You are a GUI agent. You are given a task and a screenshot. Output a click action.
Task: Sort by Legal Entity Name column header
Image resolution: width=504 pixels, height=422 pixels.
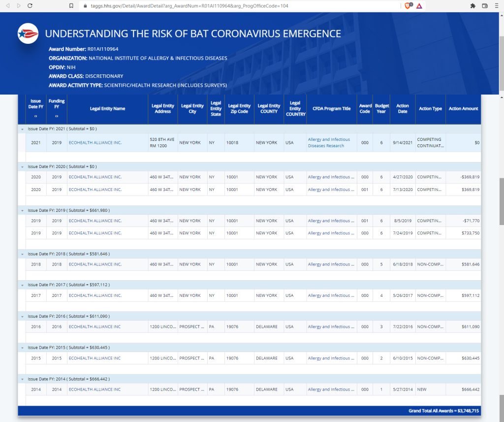[107, 109]
